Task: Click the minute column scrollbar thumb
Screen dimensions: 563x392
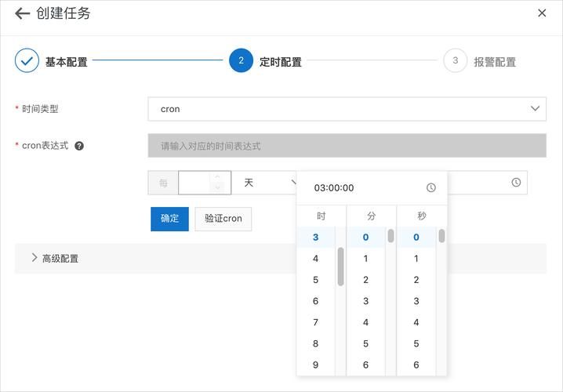Action: 390,236
